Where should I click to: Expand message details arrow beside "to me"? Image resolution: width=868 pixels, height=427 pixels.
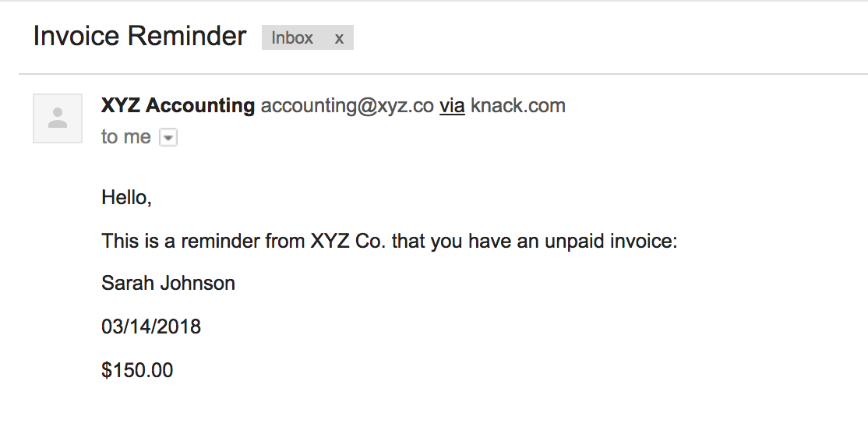pyautogui.click(x=168, y=138)
